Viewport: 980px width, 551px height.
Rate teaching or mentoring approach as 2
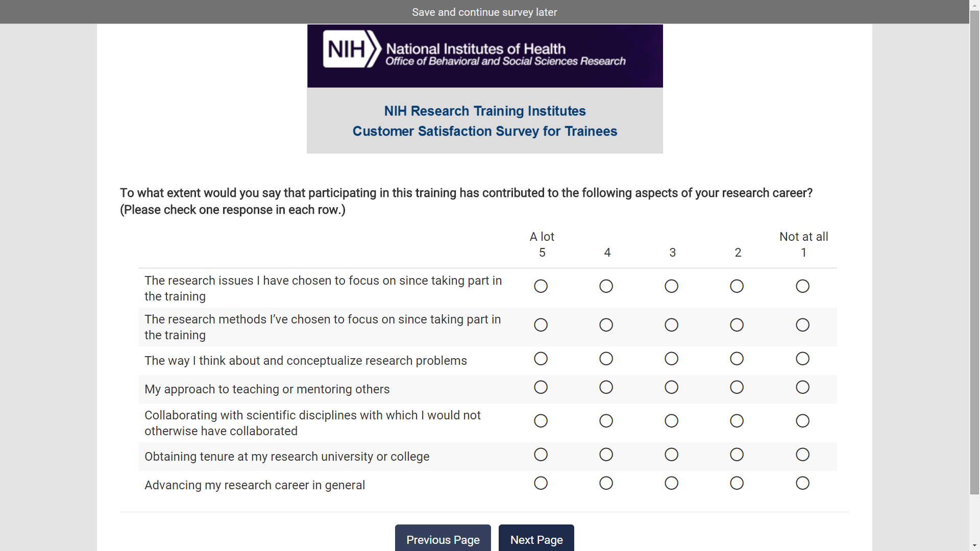(x=737, y=387)
